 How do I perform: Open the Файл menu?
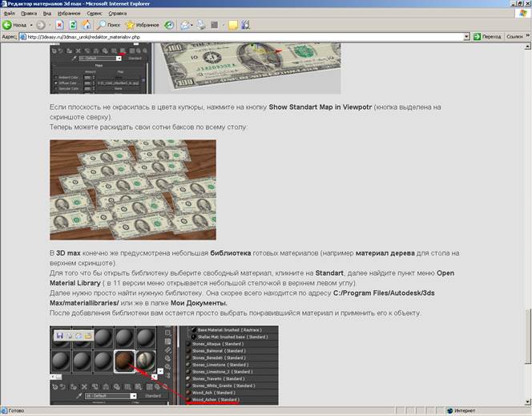click(x=9, y=14)
